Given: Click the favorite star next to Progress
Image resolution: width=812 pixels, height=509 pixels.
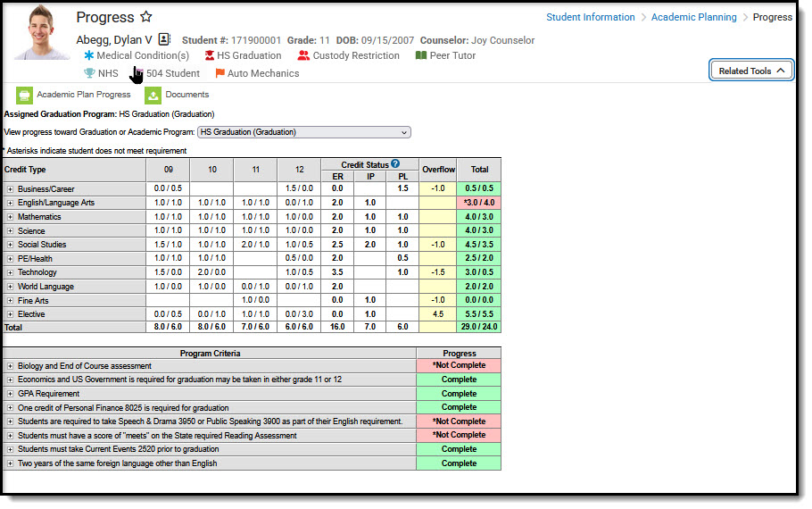Looking at the screenshot, I should [146, 17].
